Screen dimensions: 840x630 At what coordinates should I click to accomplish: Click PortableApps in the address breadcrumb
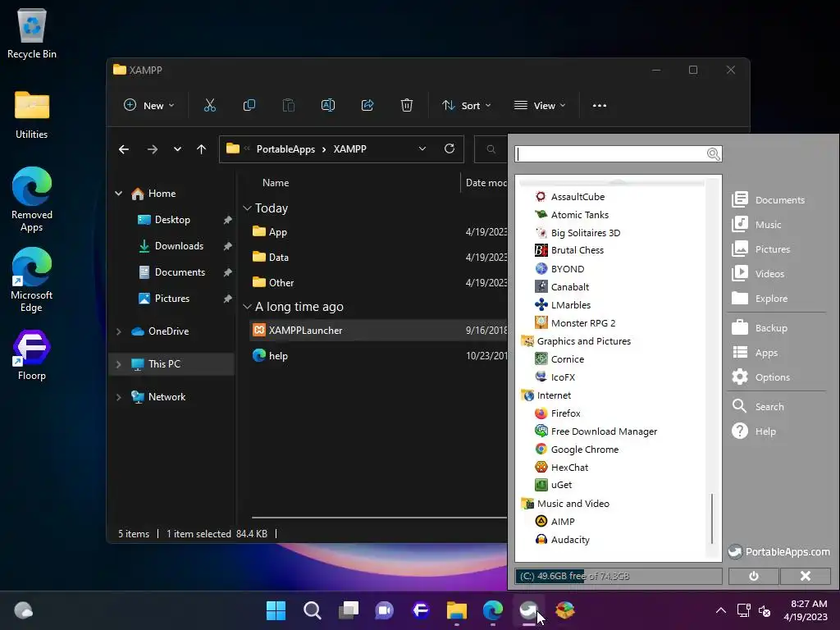[285, 149]
